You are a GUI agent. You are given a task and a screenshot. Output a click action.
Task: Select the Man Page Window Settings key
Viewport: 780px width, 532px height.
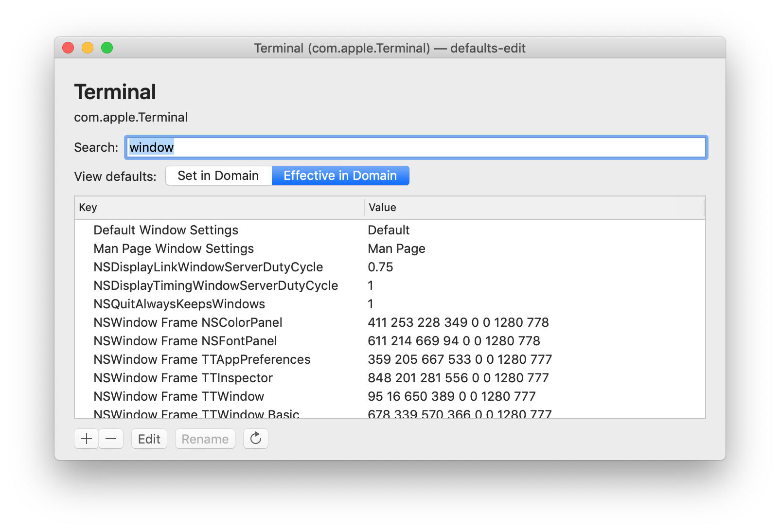pyautogui.click(x=174, y=248)
